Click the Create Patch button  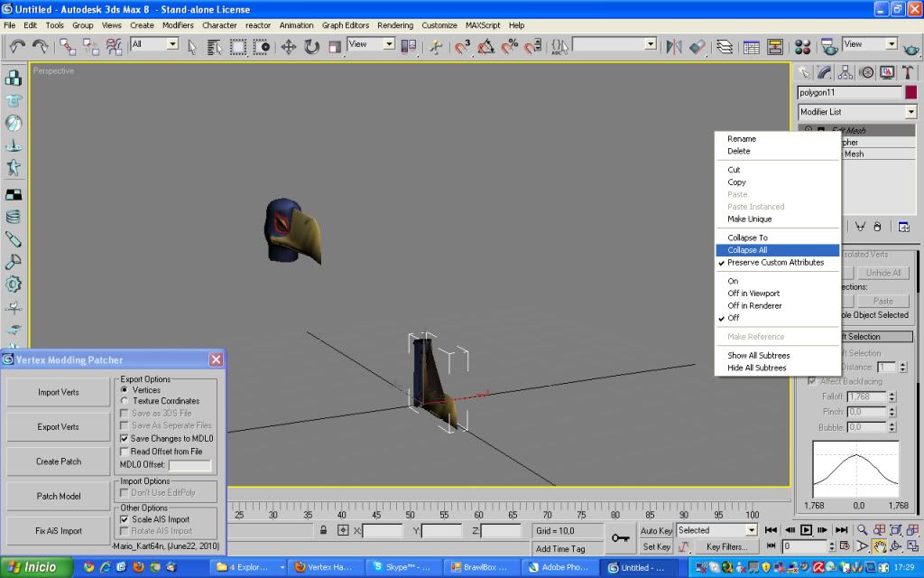(x=59, y=461)
